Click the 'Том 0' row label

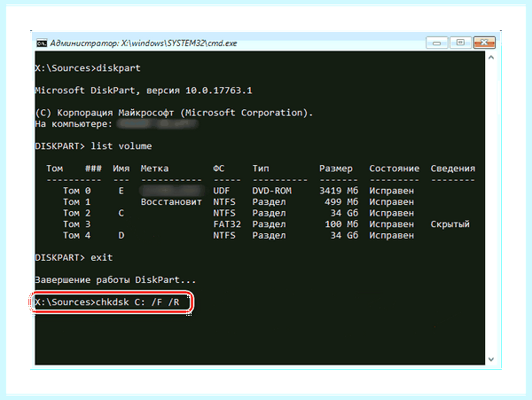point(76,191)
